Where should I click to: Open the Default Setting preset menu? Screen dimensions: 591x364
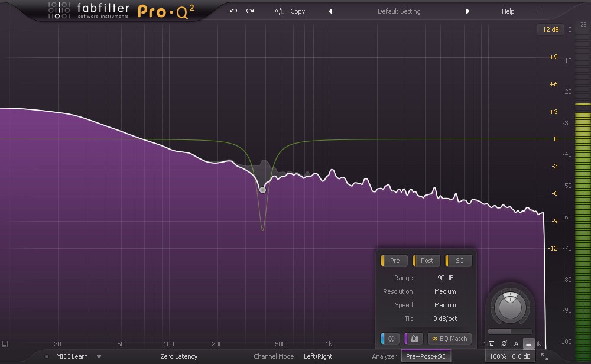[399, 11]
